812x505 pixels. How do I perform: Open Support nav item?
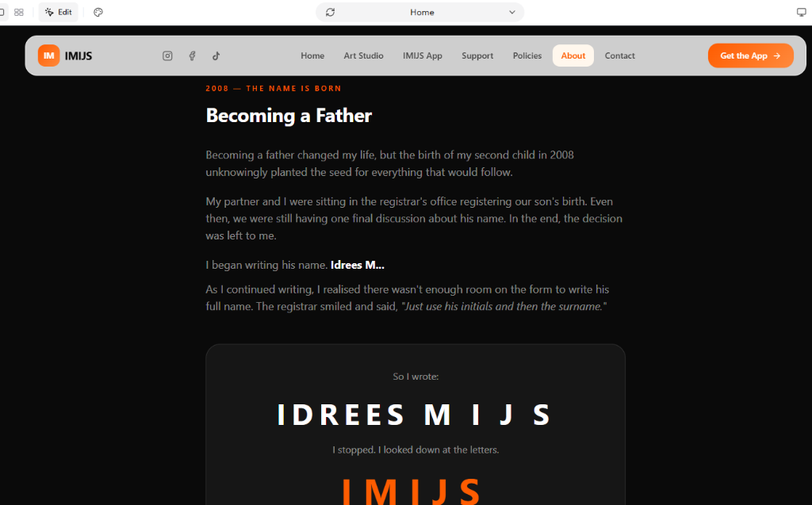[477, 56]
